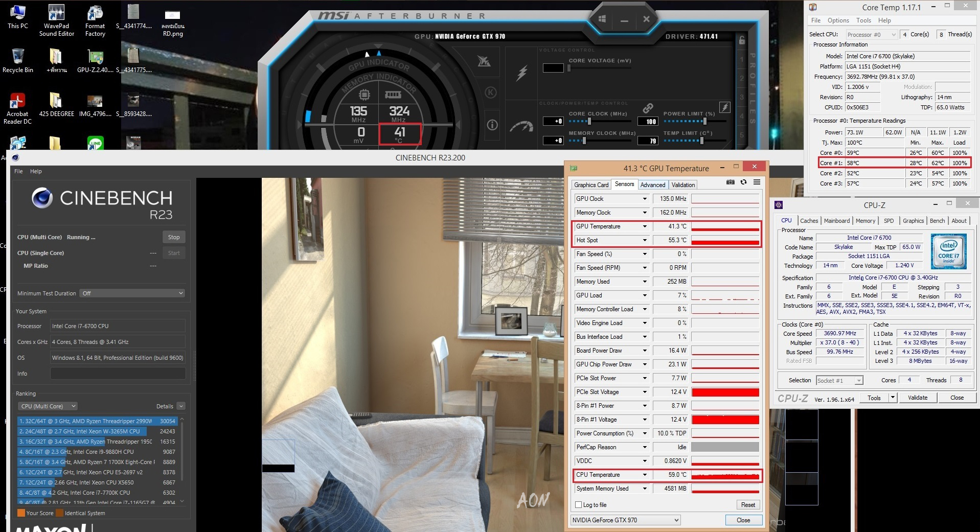Open the 425 DEEGREE desktop folder
This screenshot has height=532, width=980.
(x=56, y=105)
